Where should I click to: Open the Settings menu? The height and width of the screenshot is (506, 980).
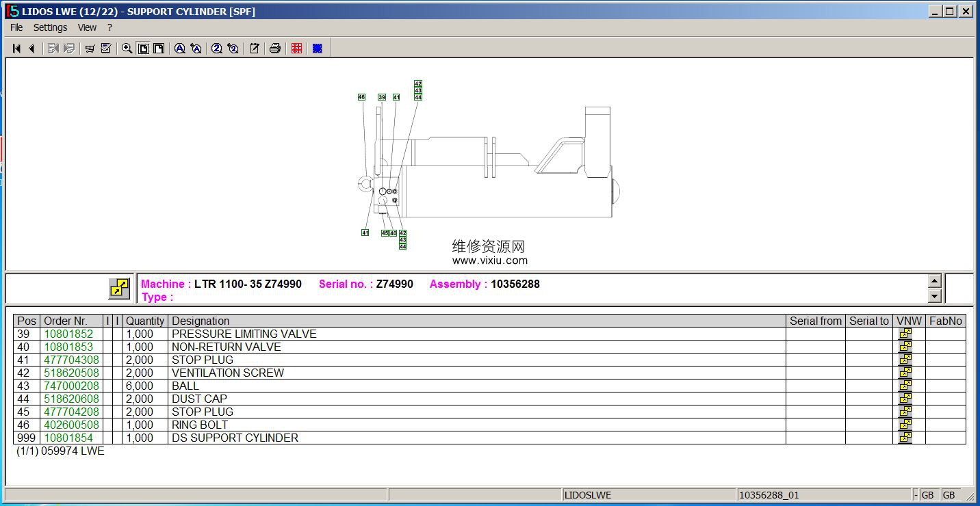(50, 27)
